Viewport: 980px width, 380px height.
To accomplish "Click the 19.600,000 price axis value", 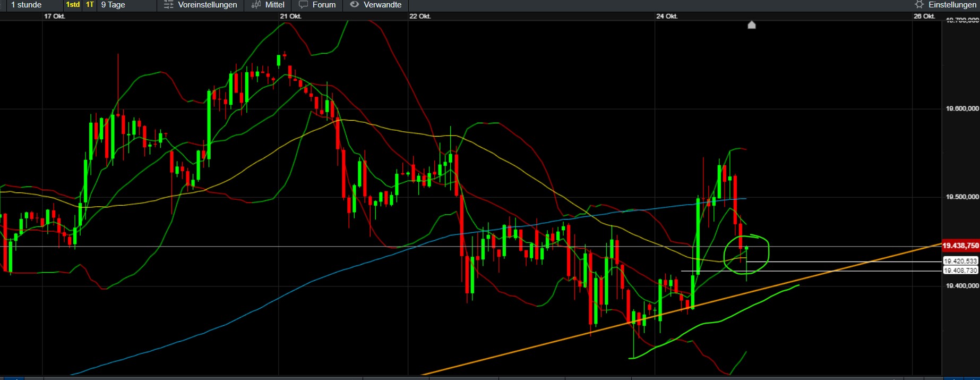I will pos(962,108).
